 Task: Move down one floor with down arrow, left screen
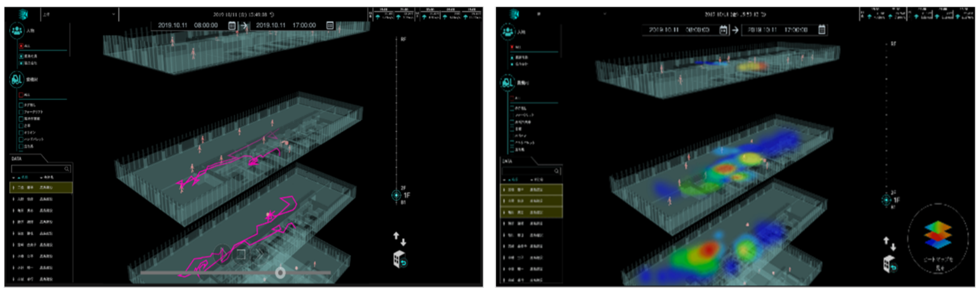[x=403, y=242]
